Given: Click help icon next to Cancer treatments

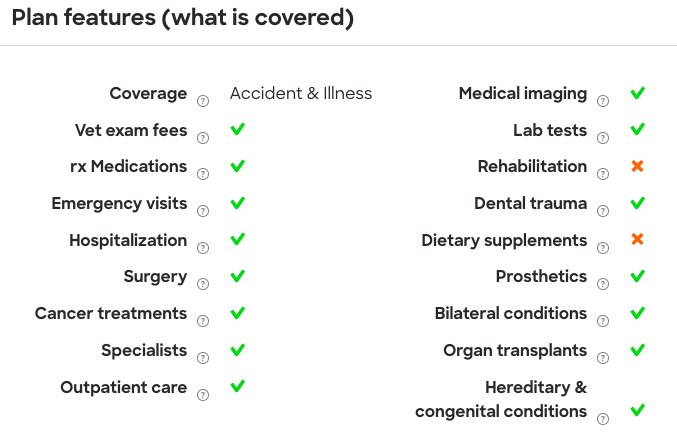Looking at the screenshot, I should point(203,321).
